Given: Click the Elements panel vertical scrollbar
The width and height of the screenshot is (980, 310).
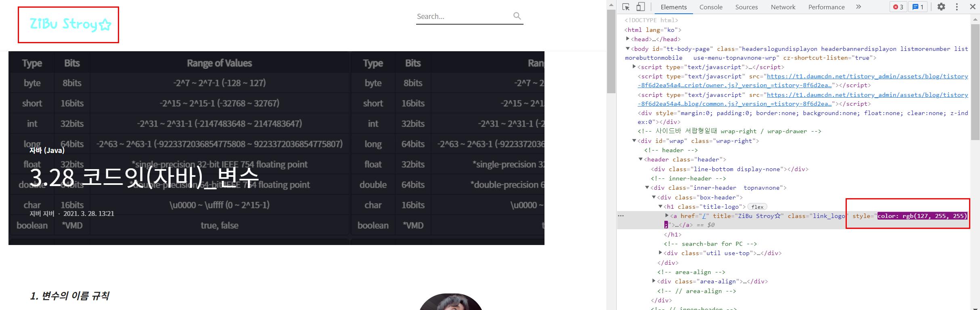Looking at the screenshot, I should pyautogui.click(x=975, y=82).
